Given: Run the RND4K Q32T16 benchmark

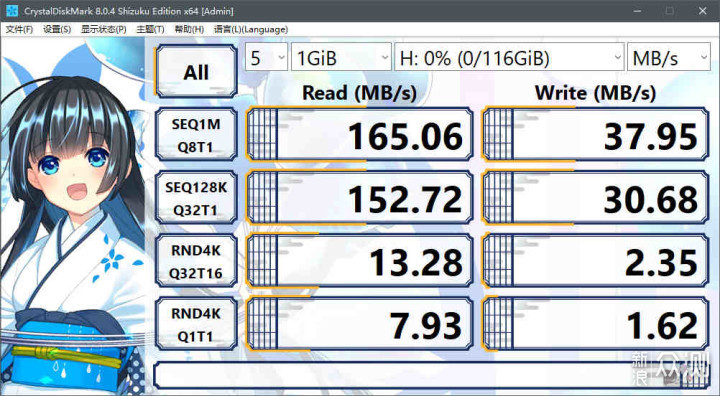Looking at the screenshot, I should point(196,261).
